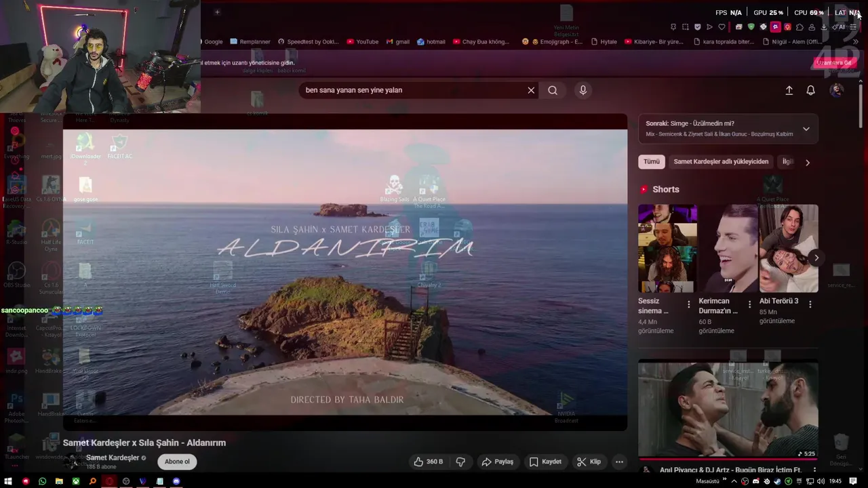This screenshot has height=488, width=868.
Task: Open options menu for 'Kerimcan Durmaz'ın' short
Action: 749,305
